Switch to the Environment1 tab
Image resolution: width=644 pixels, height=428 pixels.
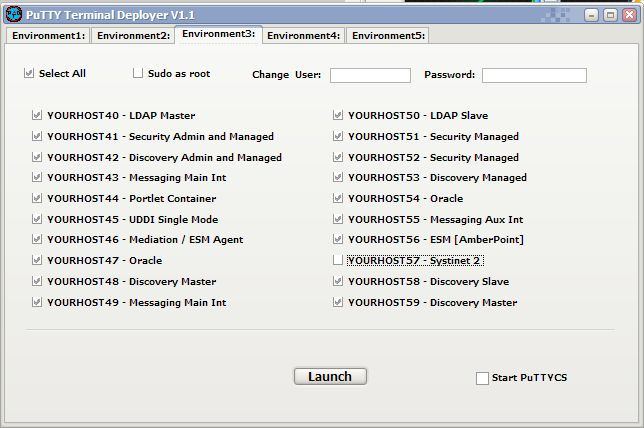[48, 36]
